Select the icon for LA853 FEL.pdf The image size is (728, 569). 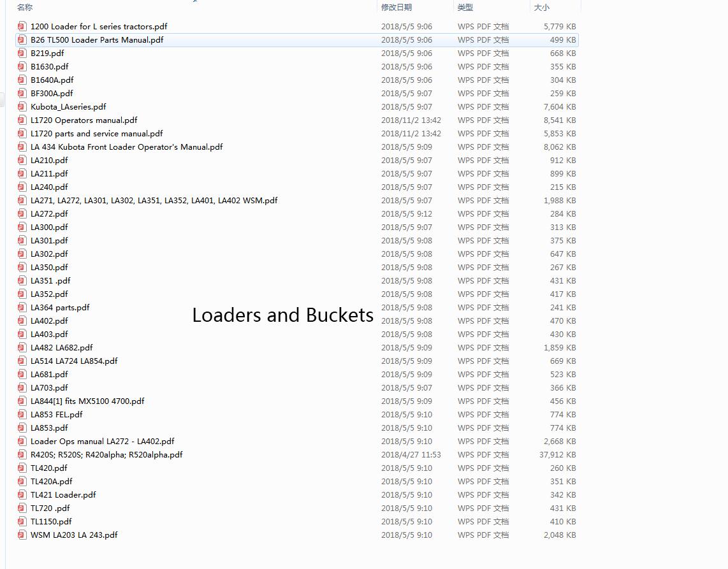(22, 414)
